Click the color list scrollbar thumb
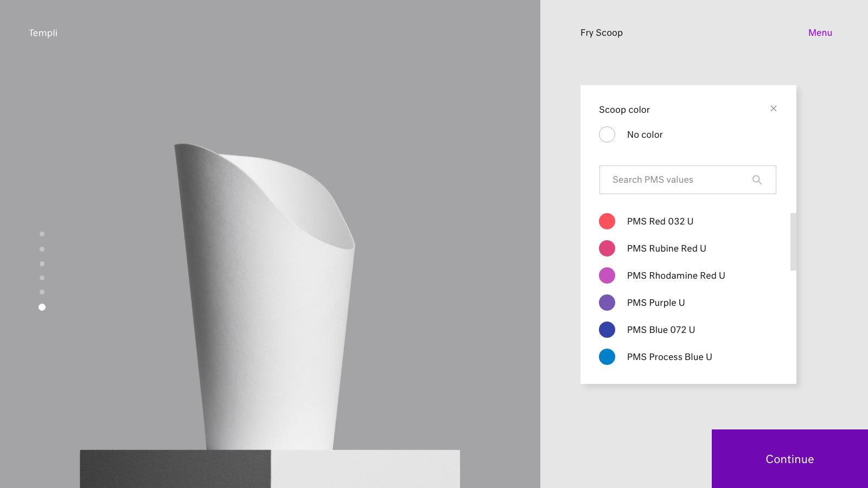Viewport: 868px width, 488px height. 793,242
